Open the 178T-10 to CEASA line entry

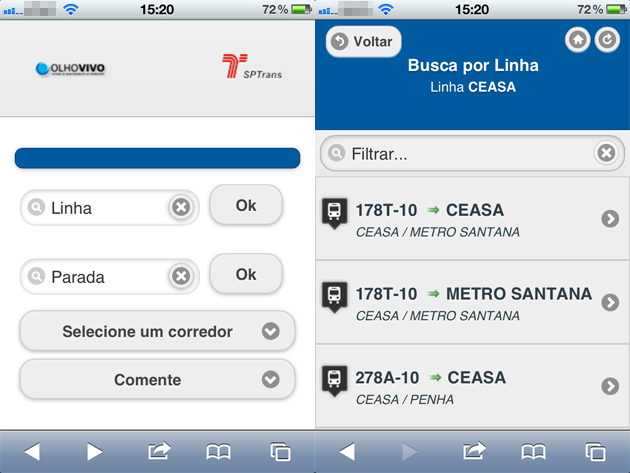tap(472, 219)
